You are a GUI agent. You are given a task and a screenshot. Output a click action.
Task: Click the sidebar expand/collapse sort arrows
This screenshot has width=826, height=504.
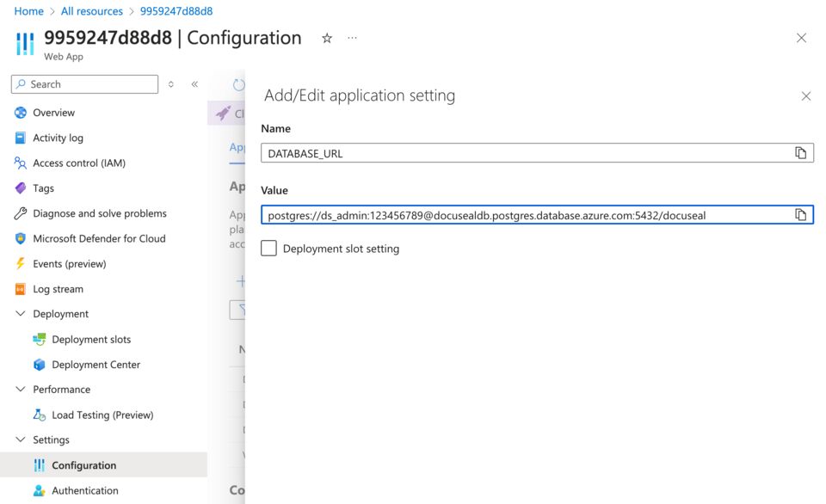(170, 84)
